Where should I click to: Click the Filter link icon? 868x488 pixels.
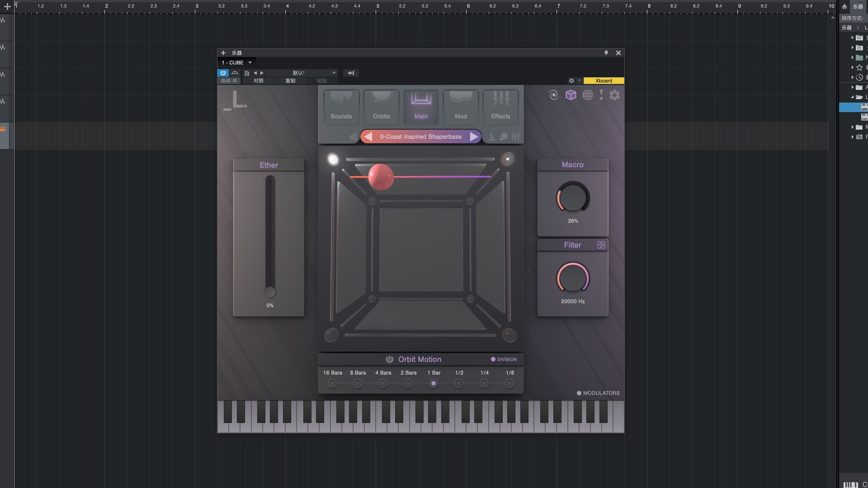pos(601,245)
